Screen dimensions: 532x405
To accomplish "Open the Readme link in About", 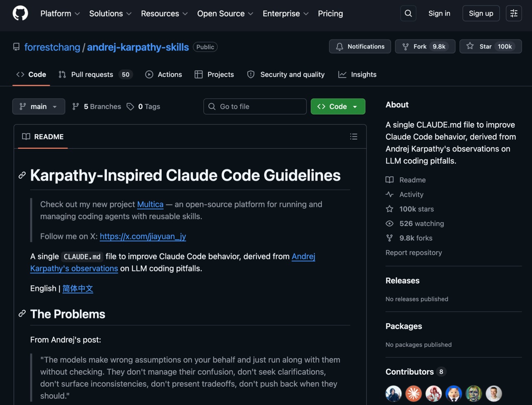I will tap(406, 180).
